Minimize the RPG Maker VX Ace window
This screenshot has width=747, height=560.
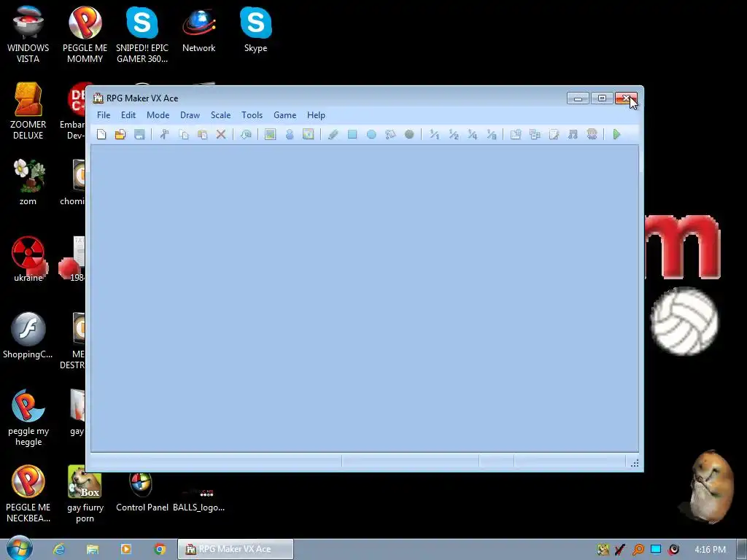(578, 98)
